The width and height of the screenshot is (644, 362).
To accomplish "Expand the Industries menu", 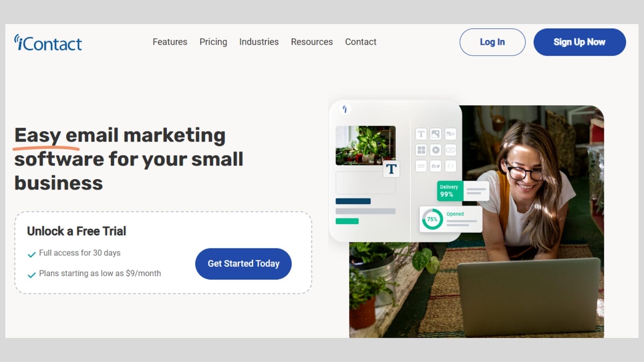I will pyautogui.click(x=259, y=42).
